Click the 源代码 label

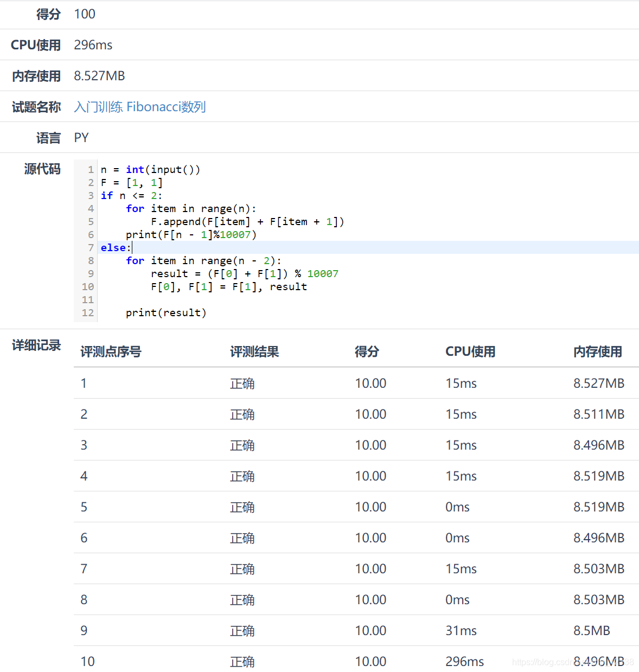click(x=42, y=169)
